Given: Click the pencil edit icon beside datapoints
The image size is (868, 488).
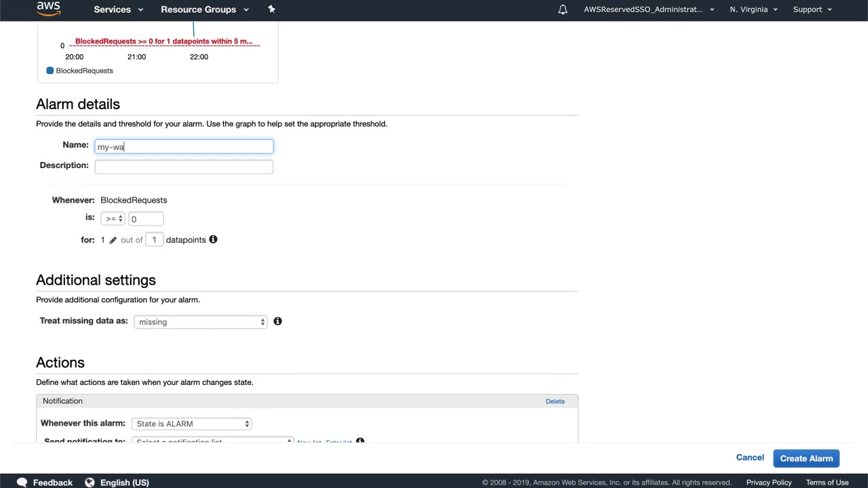Looking at the screenshot, I should [x=113, y=240].
